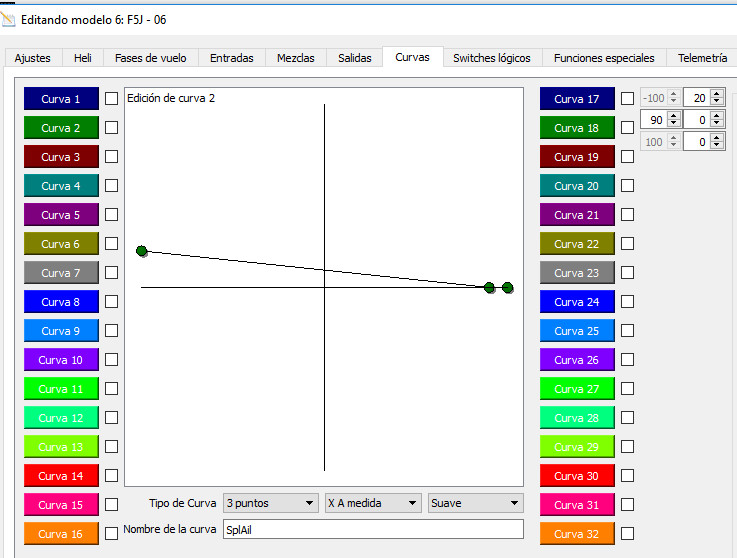The height and width of the screenshot is (558, 737).
Task: Open the Suave smoothing dropdown
Action: (475, 503)
